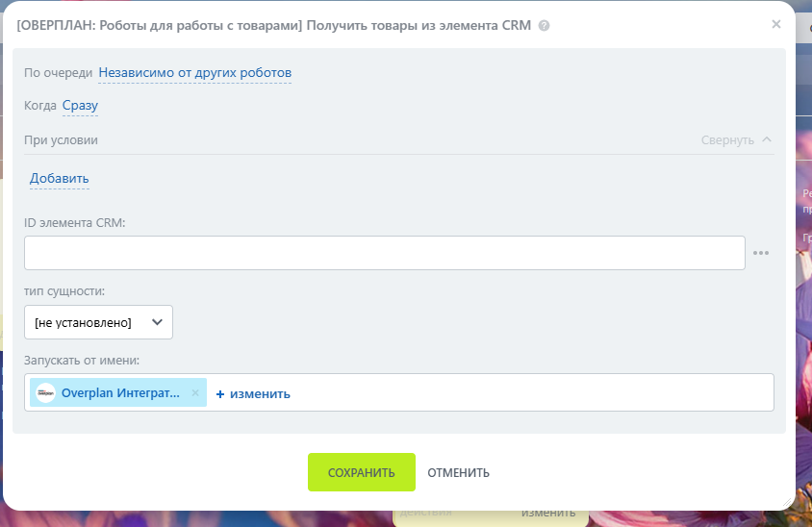Image resolution: width=812 pixels, height=527 pixels.
Task: Click изменить link to change user
Action: pyautogui.click(x=259, y=394)
